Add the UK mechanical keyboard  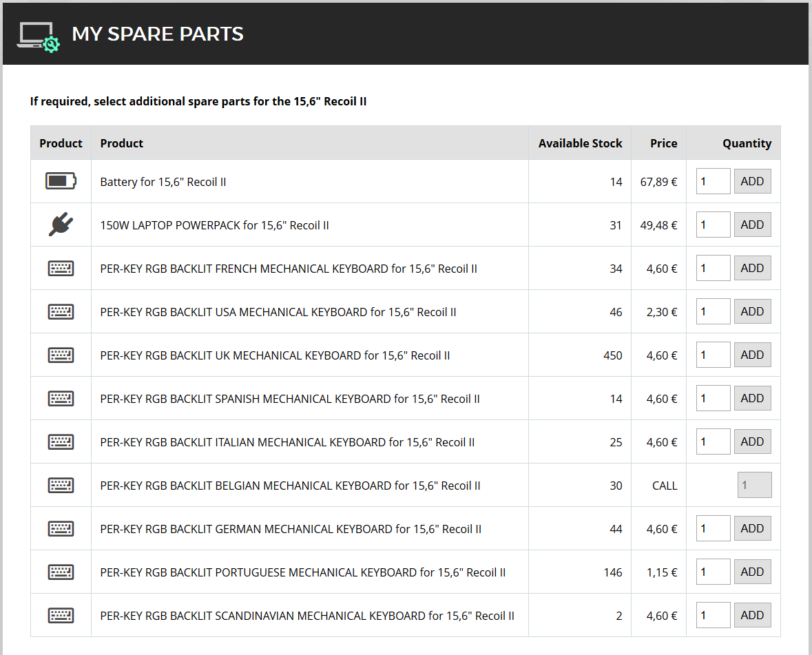753,355
